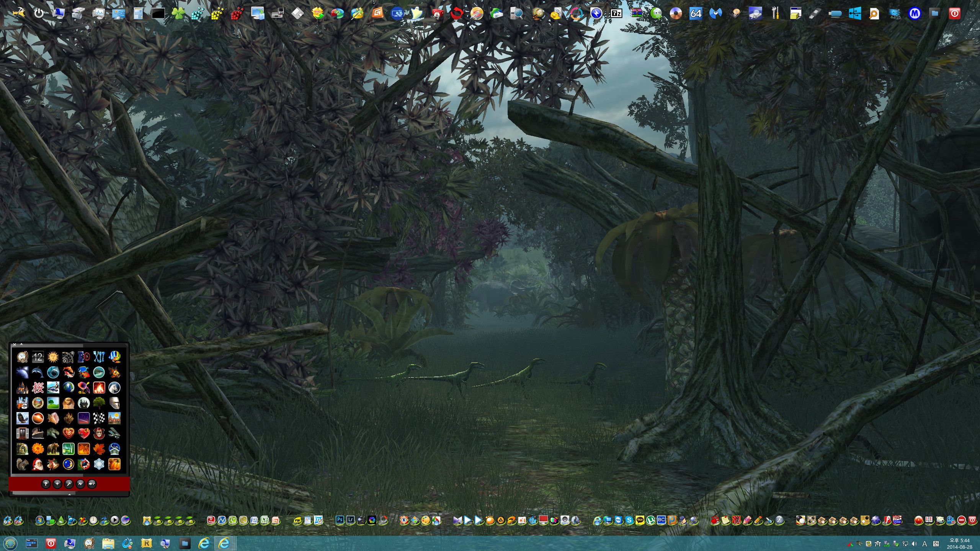Screen dimensions: 980x551
Task: Open the black command prompt window icon
Action: pyautogui.click(x=158, y=14)
